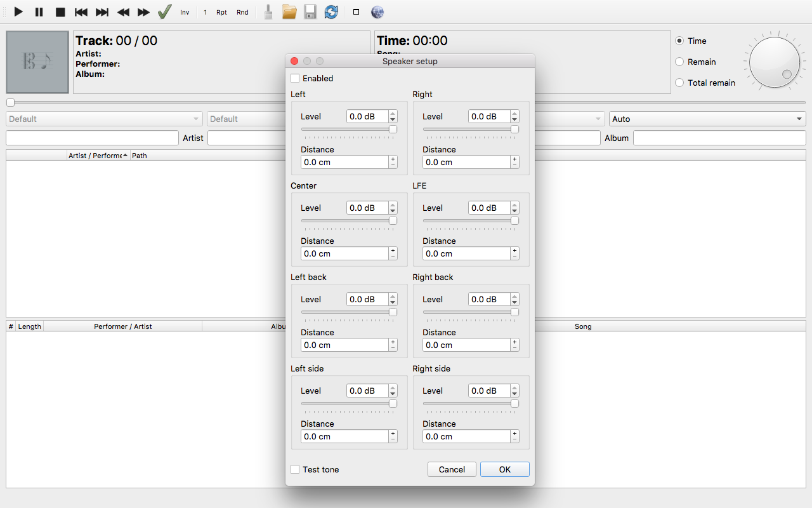The width and height of the screenshot is (812, 508).
Task: Click the Stop playback icon
Action: pyautogui.click(x=60, y=12)
